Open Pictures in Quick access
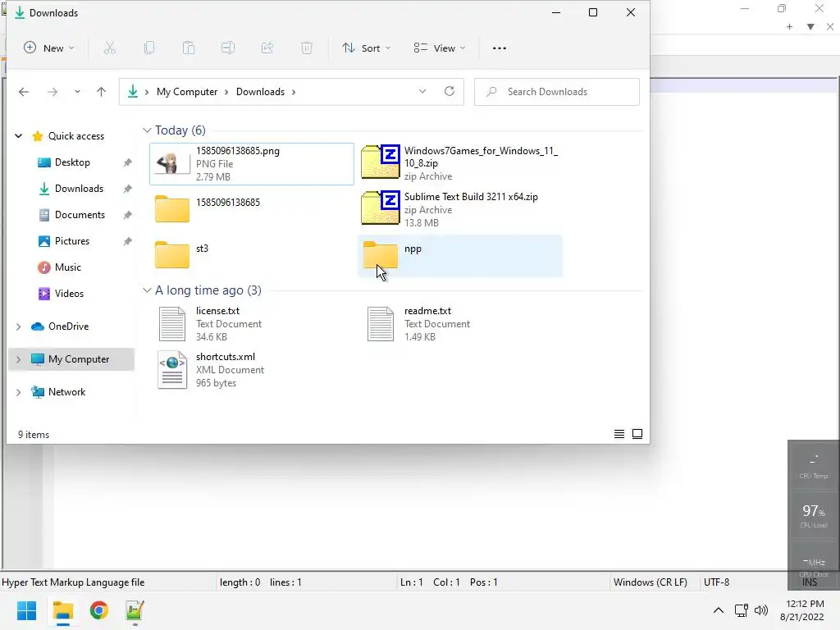The width and height of the screenshot is (840, 630). 72,241
